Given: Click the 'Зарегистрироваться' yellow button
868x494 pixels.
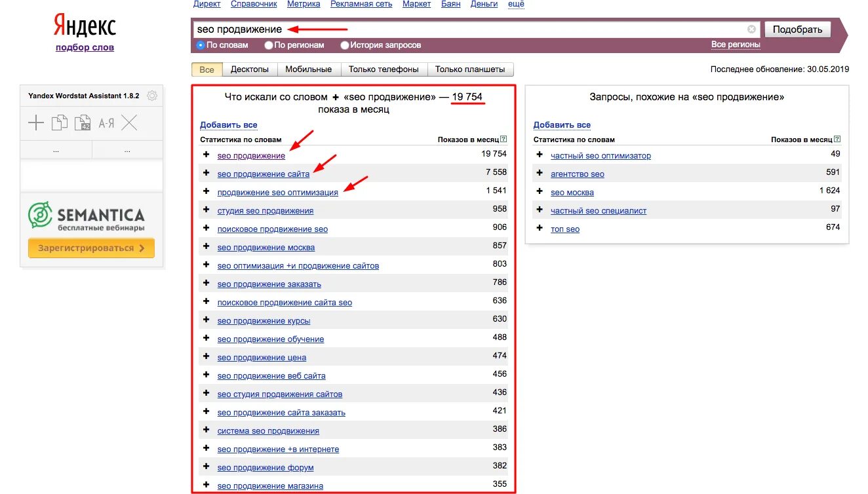Looking at the screenshot, I should (x=91, y=248).
